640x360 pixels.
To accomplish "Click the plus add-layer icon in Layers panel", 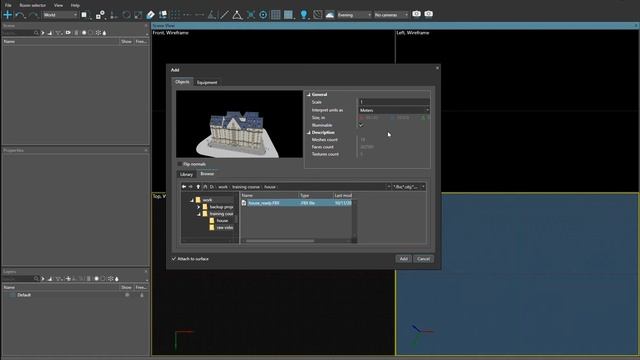I will coord(68,279).
